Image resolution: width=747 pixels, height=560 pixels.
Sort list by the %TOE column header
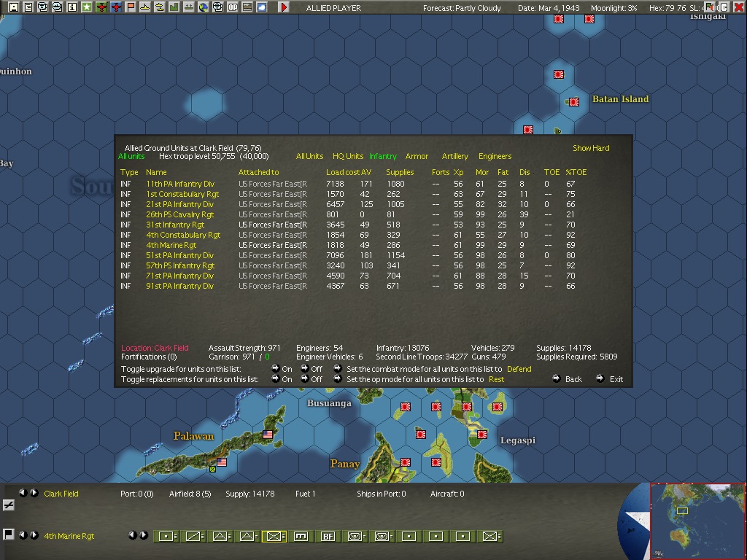click(x=576, y=172)
